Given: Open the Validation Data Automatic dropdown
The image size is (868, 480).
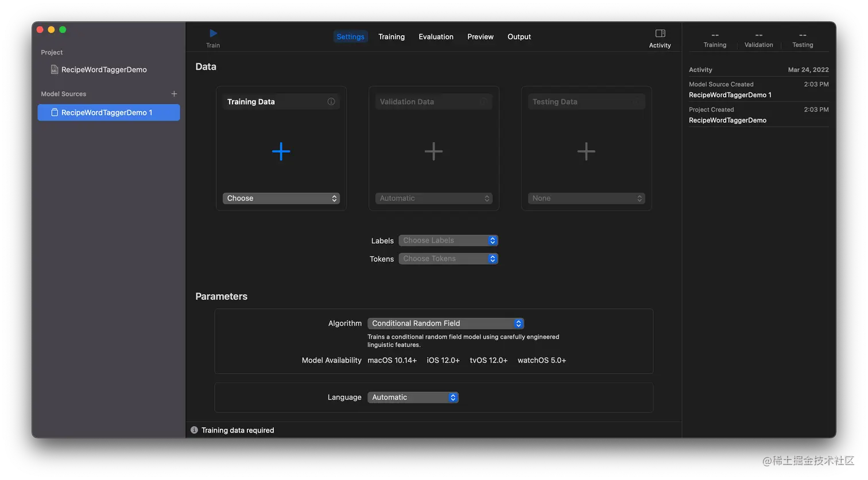Looking at the screenshot, I should 433,198.
